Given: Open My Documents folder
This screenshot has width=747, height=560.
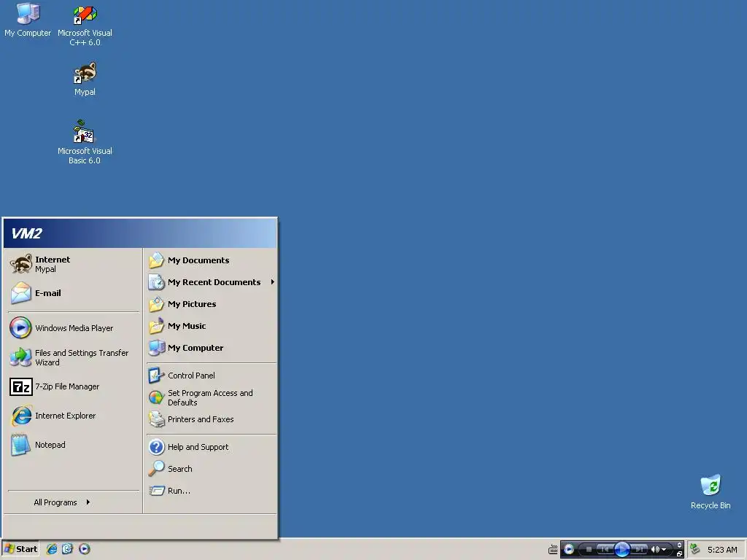Looking at the screenshot, I should click(x=212, y=260).
